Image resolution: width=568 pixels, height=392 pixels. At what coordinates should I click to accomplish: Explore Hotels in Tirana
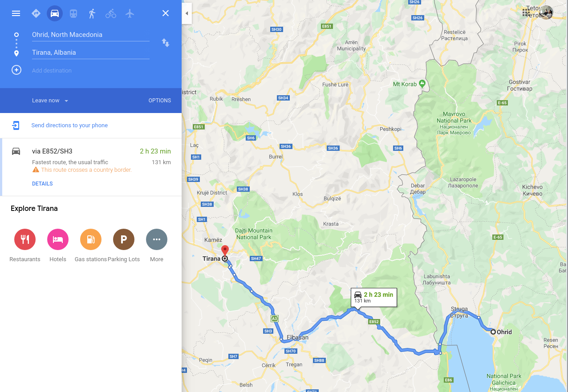click(x=58, y=245)
